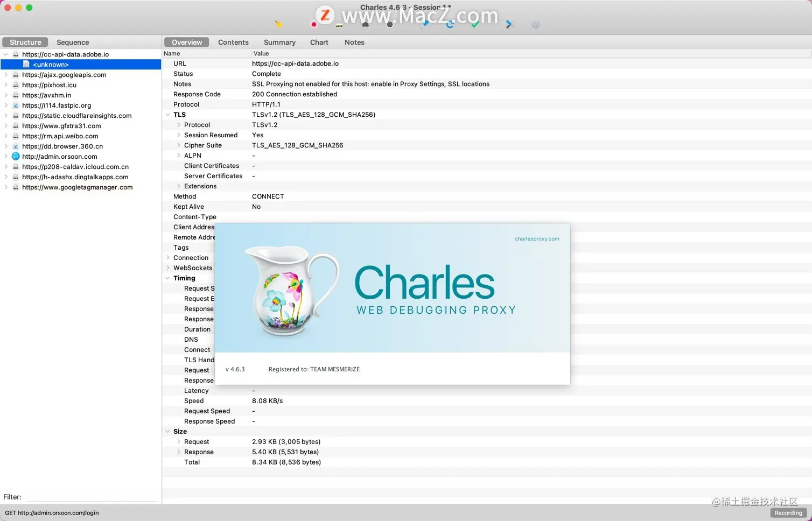Open Tools via the wrench toolbar icon
This screenshot has height=521, width=812.
[x=510, y=24]
